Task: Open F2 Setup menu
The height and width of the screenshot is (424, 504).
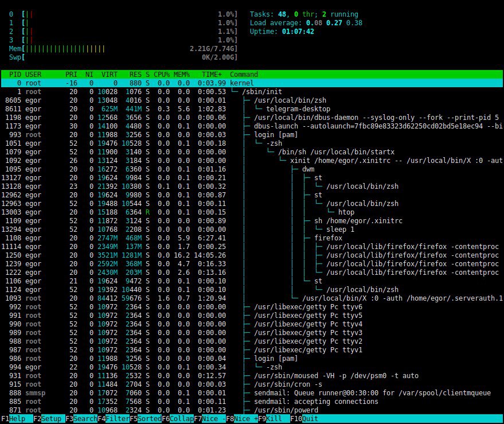Action: pos(49,418)
